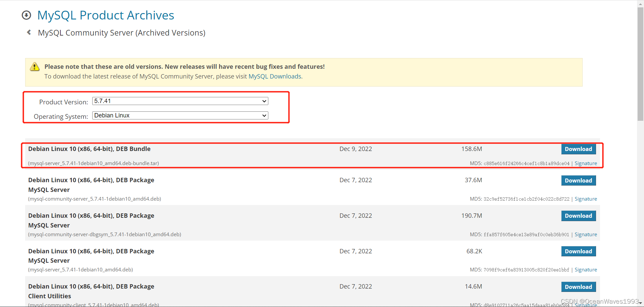Click the 68.2K file size

point(474,251)
